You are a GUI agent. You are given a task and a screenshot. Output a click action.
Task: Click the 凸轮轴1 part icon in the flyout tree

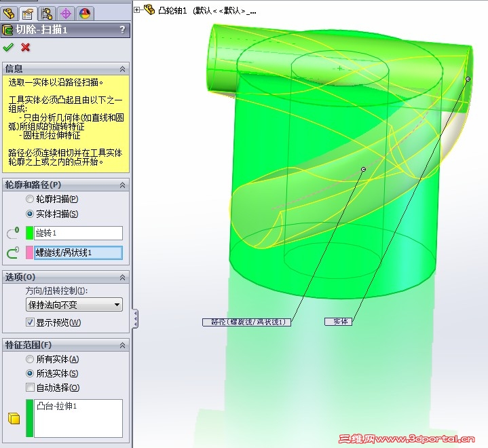coord(149,10)
